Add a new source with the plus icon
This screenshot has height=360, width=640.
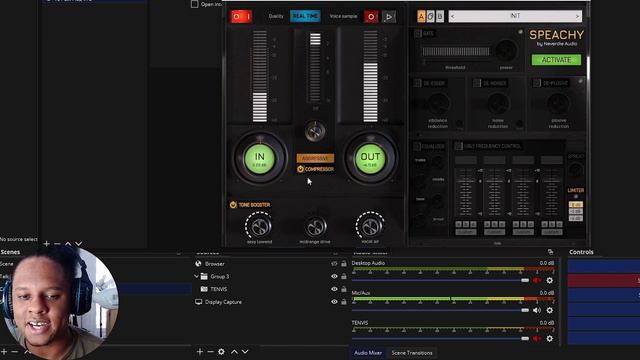pos(200,351)
